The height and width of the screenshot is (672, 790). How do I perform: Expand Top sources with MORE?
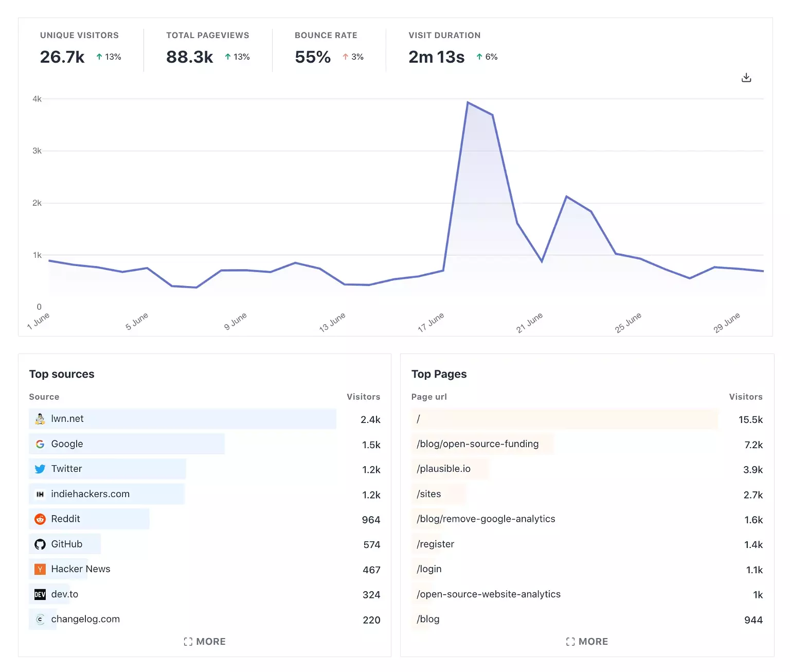205,642
